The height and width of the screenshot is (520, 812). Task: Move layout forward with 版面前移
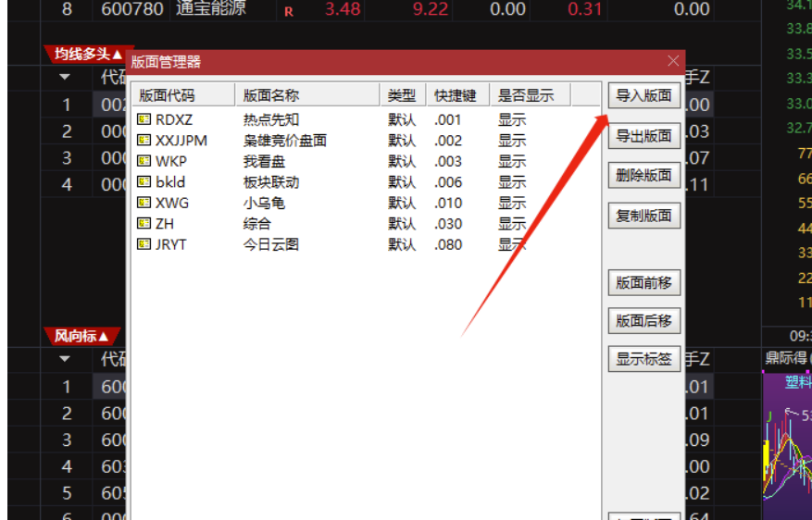tap(643, 283)
